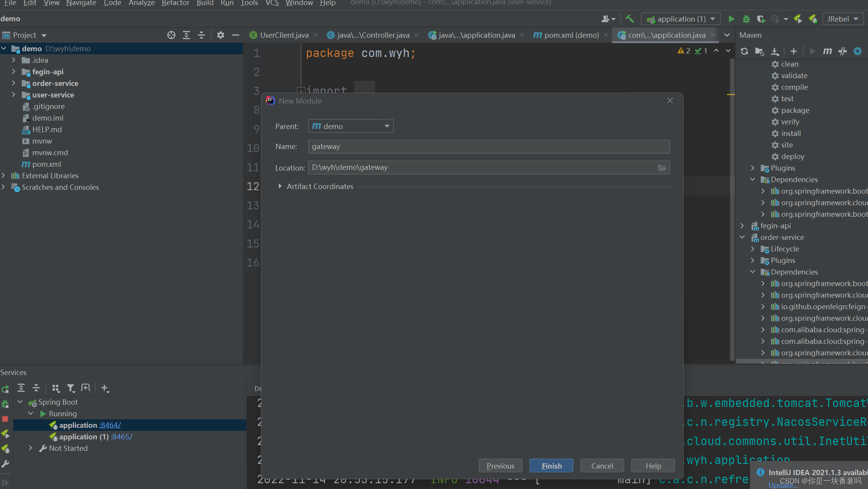Click Reload All Maven Projects icon
Screen dimensions: 868x489
(x=744, y=51)
